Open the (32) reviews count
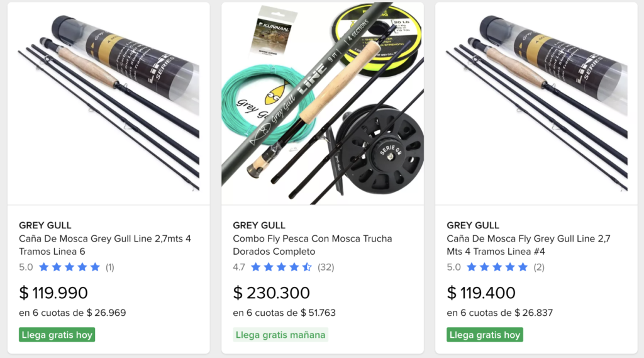Screen dimensions: 644x358 click(x=326, y=267)
